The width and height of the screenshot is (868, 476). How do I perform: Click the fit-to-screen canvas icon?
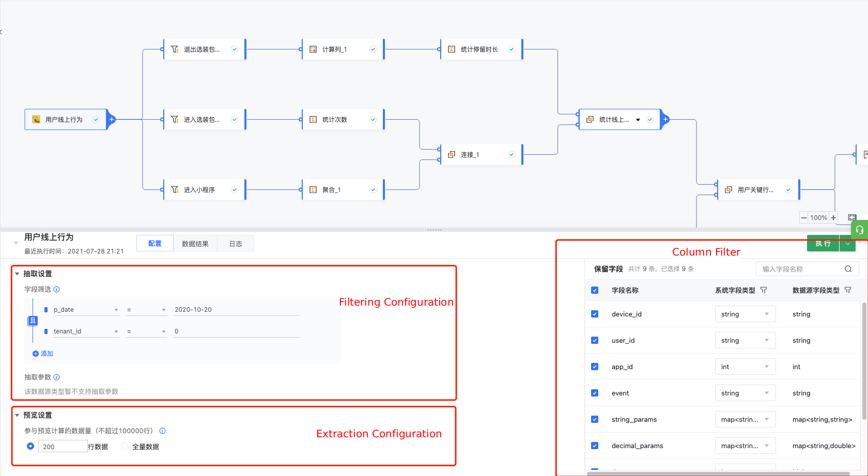(852, 217)
